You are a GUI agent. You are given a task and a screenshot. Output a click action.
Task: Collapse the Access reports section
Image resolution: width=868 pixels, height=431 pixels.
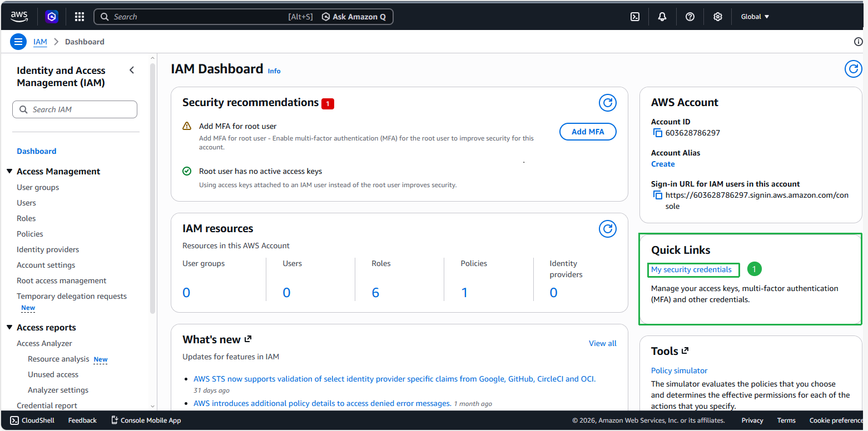pyautogui.click(x=9, y=327)
